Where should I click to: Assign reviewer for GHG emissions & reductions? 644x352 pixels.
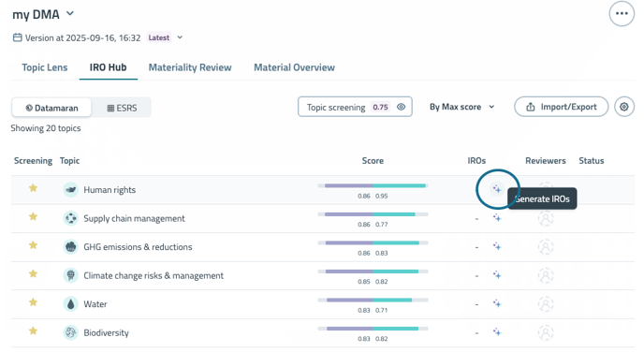[x=546, y=247]
